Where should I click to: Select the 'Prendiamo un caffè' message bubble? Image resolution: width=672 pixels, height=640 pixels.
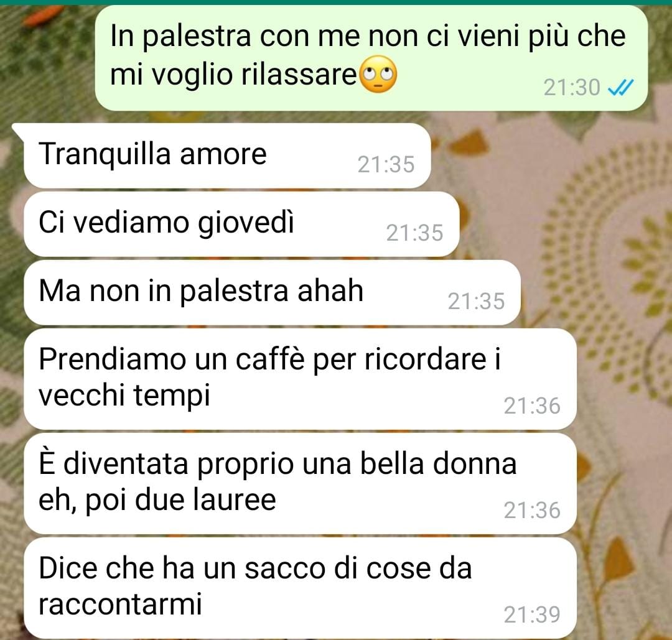(x=301, y=379)
